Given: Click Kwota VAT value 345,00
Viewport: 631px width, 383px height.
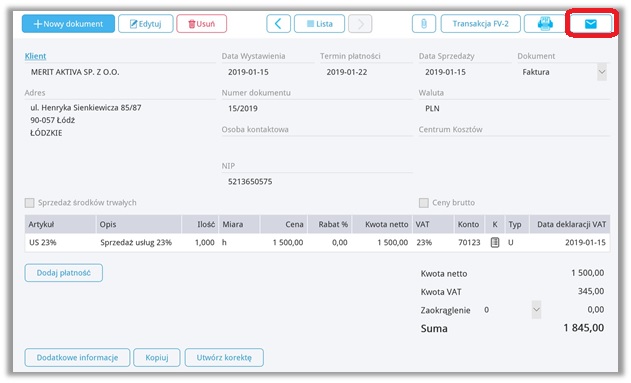Looking at the screenshot, I should pyautogui.click(x=591, y=291).
